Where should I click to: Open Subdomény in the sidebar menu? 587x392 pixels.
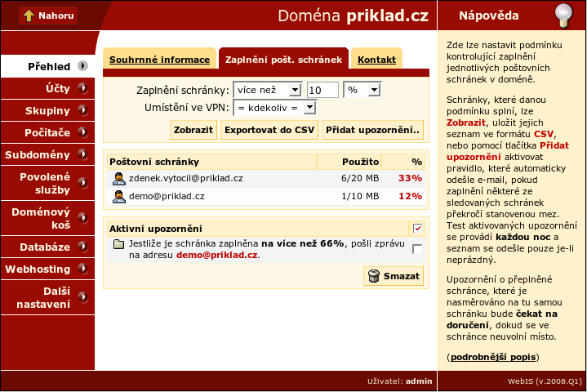click(x=47, y=154)
